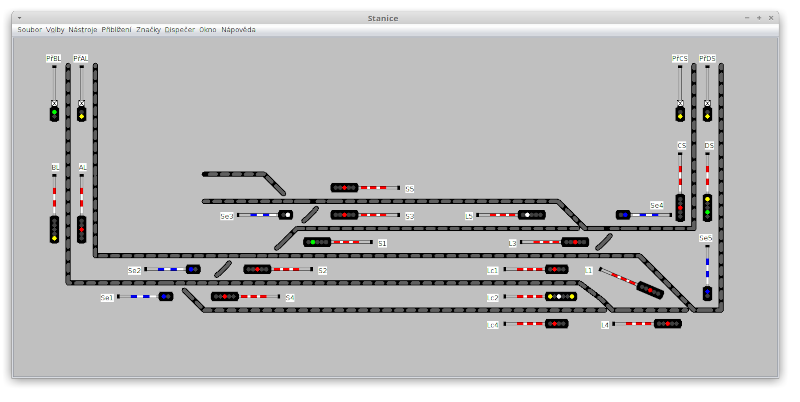Screen dimensions: 800x402
Task: Click the yellow PřAL distant signal
Action: pyautogui.click(x=82, y=114)
